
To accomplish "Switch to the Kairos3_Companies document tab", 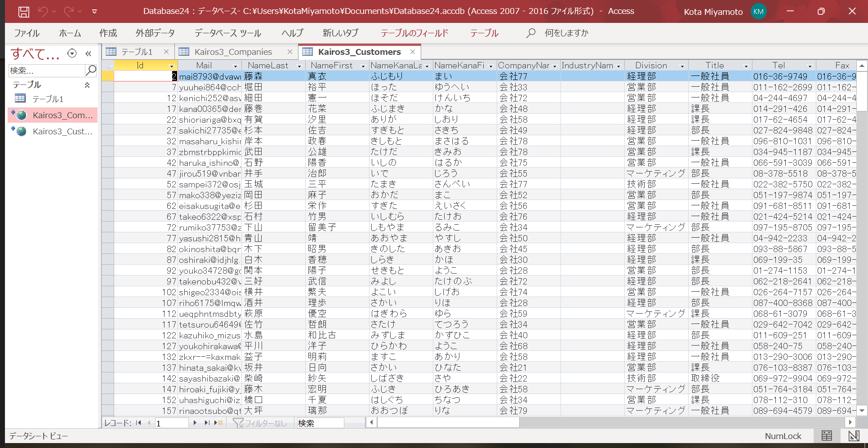I will [233, 52].
